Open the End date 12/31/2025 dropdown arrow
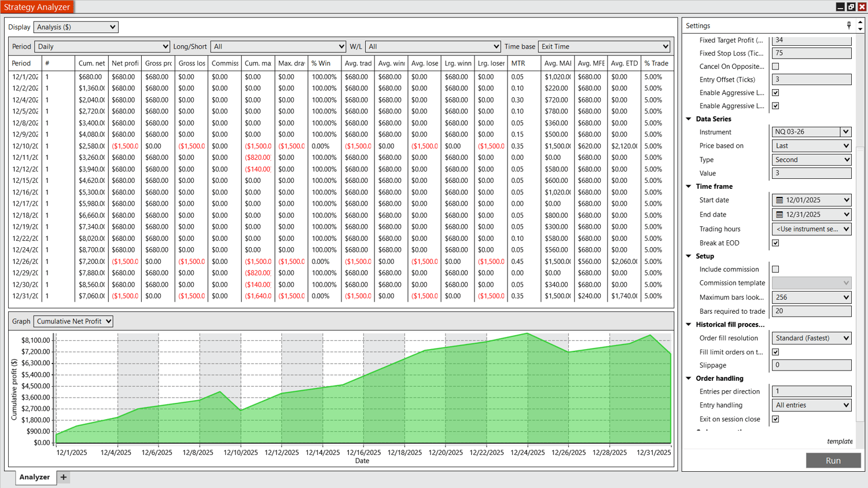 point(847,215)
